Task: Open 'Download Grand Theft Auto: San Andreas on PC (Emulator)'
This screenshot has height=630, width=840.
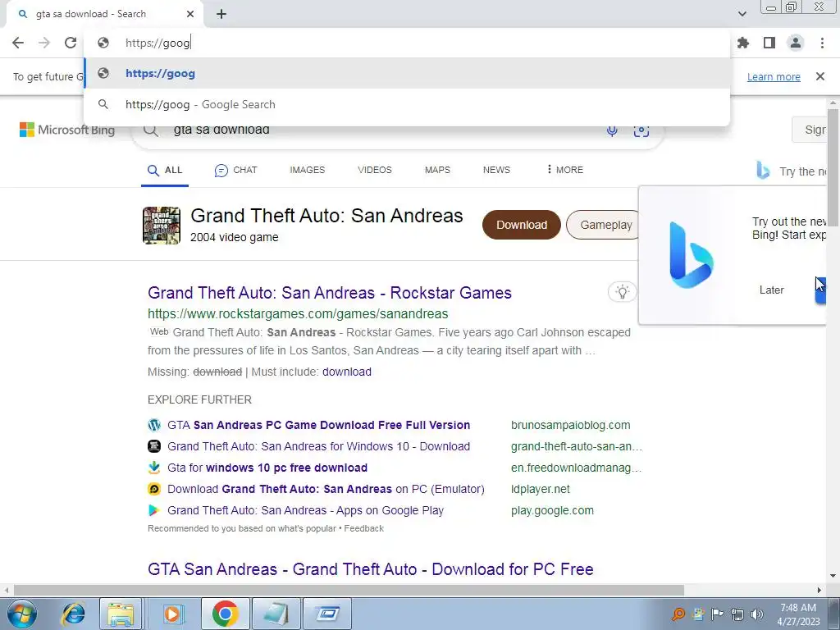Action: 326,489
